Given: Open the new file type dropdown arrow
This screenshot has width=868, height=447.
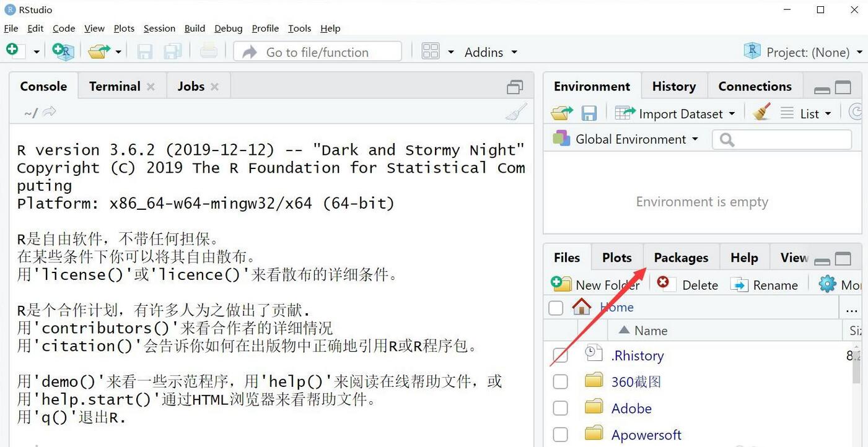Looking at the screenshot, I should pyautogui.click(x=36, y=52).
